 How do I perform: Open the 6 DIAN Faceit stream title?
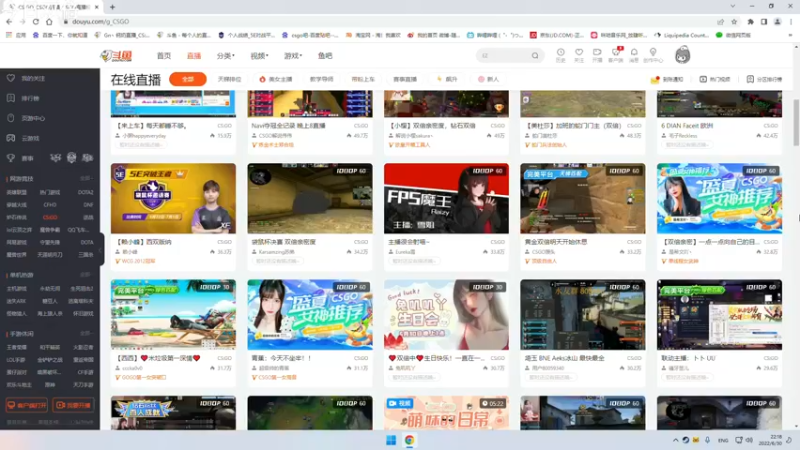click(687, 126)
